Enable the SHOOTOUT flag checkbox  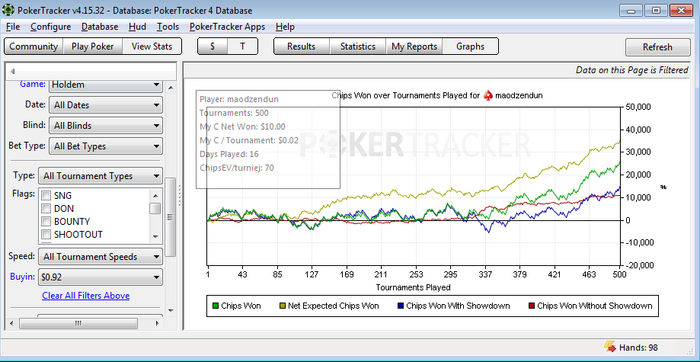[46, 234]
